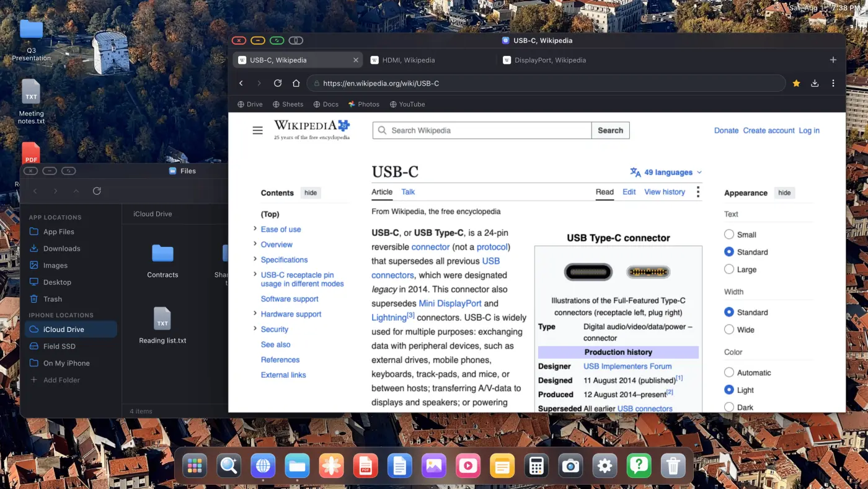
Task: Launch the calculator from the dock
Action: click(537, 465)
